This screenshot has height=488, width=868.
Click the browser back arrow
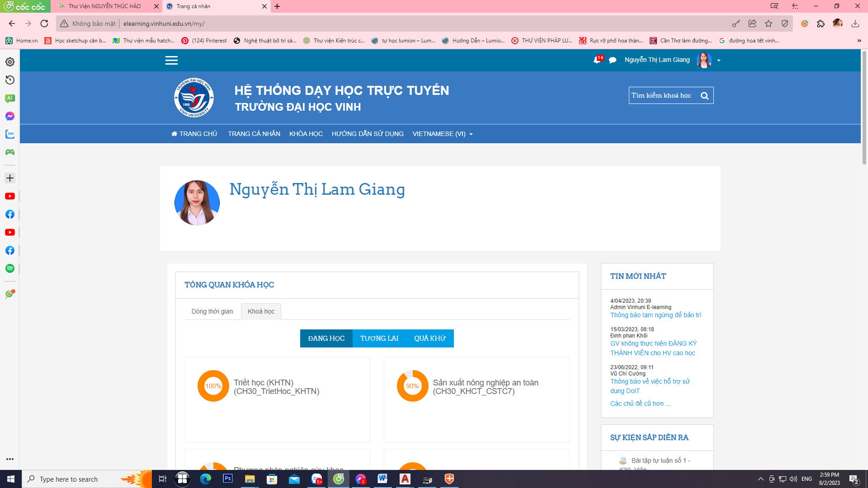click(12, 23)
